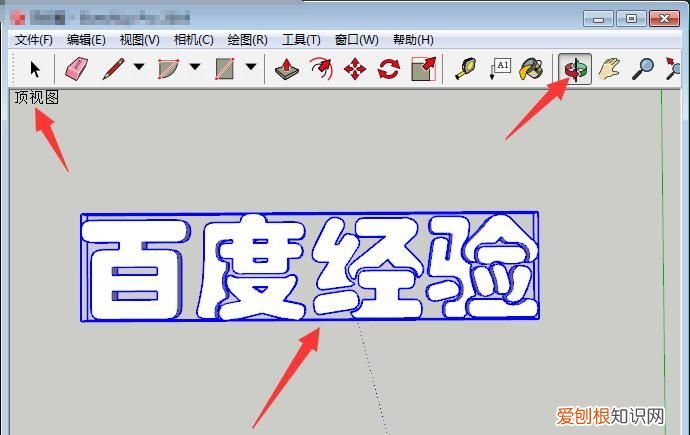
Task: Close the application window
Action: [664, 19]
